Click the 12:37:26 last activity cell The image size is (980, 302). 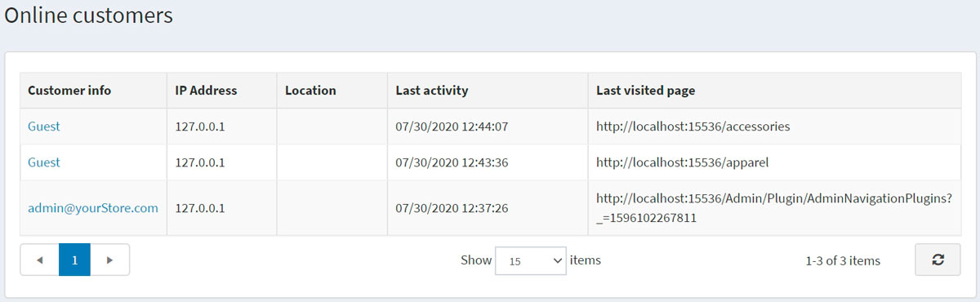488,208
